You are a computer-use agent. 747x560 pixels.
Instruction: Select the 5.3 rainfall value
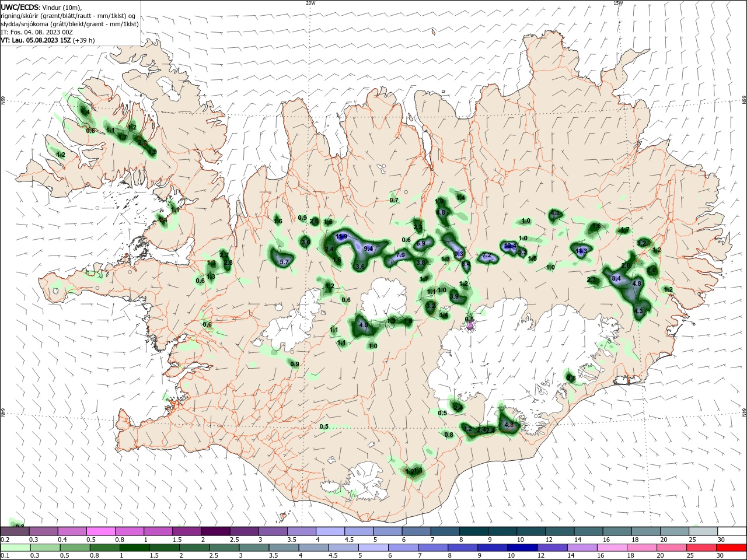click(x=522, y=253)
